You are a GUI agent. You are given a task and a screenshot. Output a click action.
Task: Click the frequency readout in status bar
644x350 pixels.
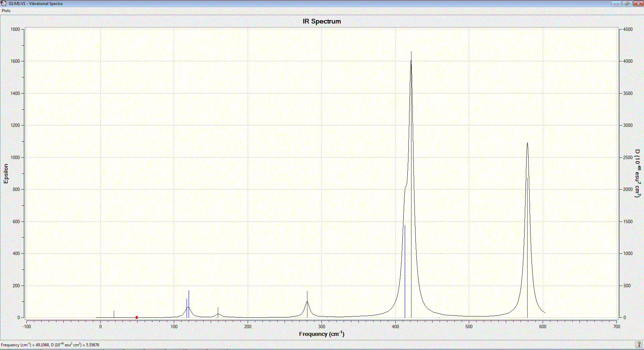click(x=50, y=345)
